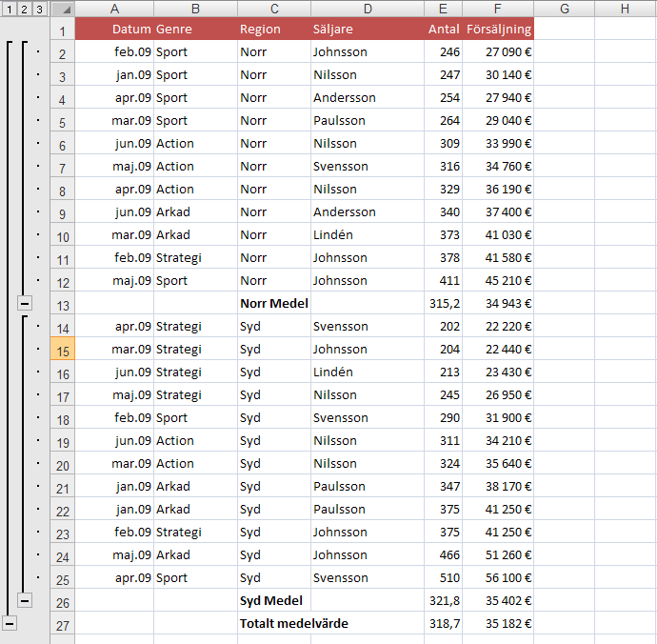Select column G header
The image size is (657, 644).
[565, 9]
